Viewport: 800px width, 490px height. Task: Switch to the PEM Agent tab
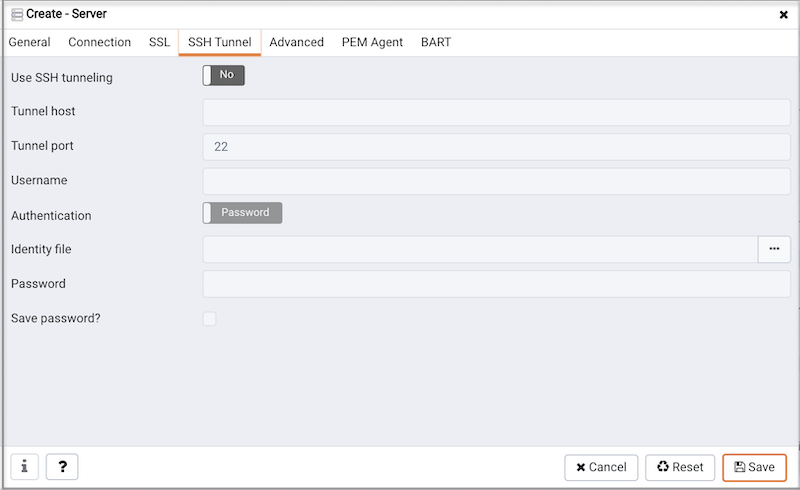[372, 42]
